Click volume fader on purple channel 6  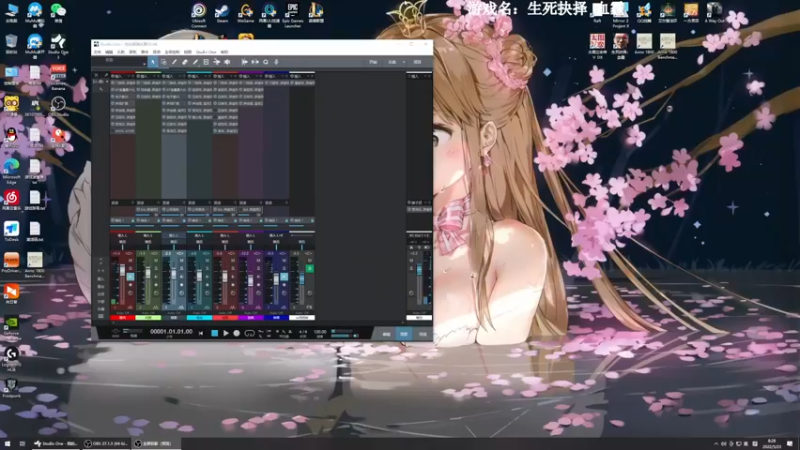[x=251, y=281]
